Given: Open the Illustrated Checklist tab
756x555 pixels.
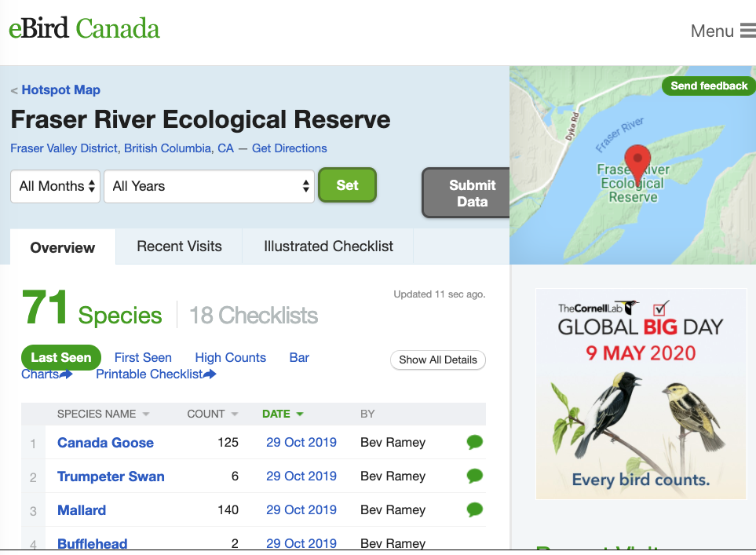Looking at the screenshot, I should [x=327, y=246].
